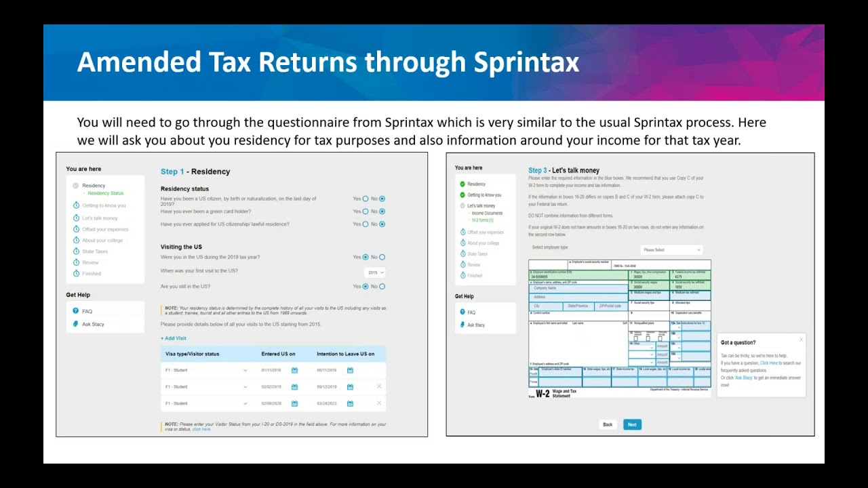Expand visa type dropdown in the first visit row
This screenshot has height=488, width=868.
click(x=245, y=370)
